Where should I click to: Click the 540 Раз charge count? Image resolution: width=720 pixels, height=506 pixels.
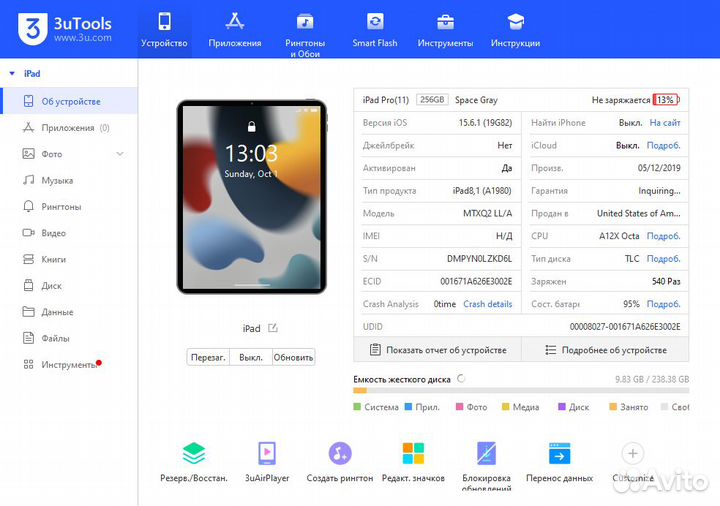(666, 281)
